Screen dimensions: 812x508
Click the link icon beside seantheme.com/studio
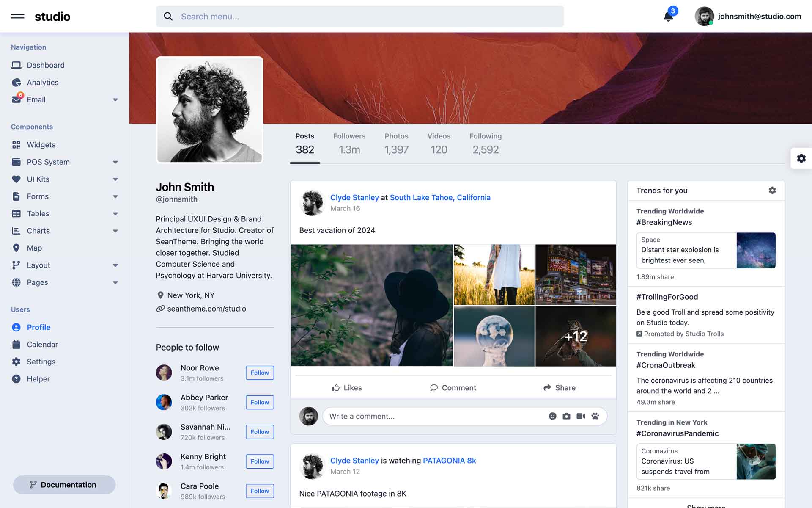click(x=160, y=309)
